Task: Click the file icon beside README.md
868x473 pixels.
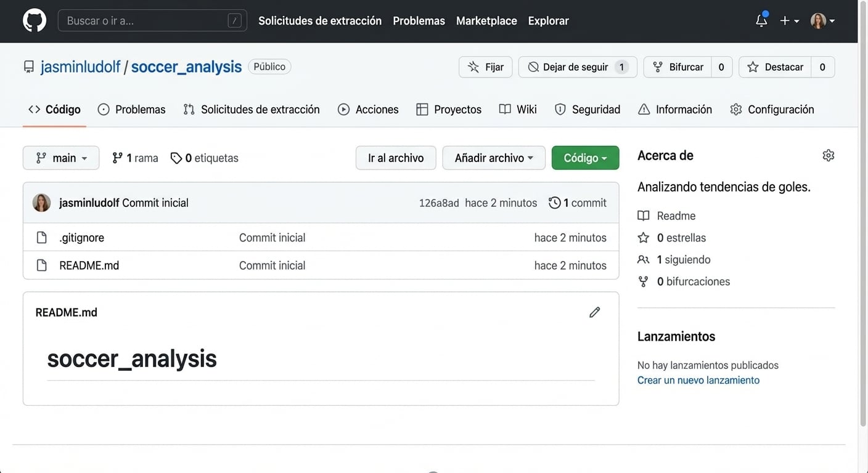Action: (41, 265)
